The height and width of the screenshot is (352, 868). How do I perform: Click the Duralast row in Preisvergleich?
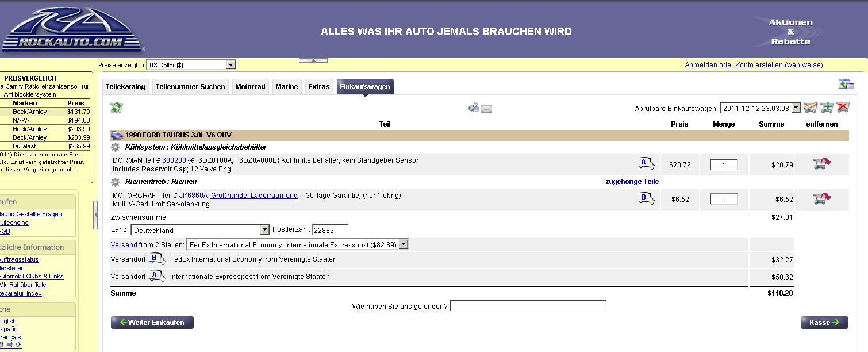click(45, 146)
